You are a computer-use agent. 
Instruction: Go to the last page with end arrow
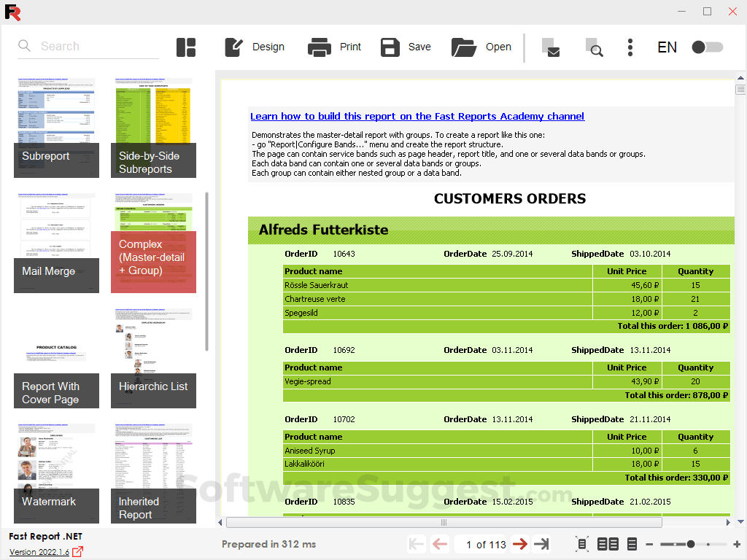(541, 544)
